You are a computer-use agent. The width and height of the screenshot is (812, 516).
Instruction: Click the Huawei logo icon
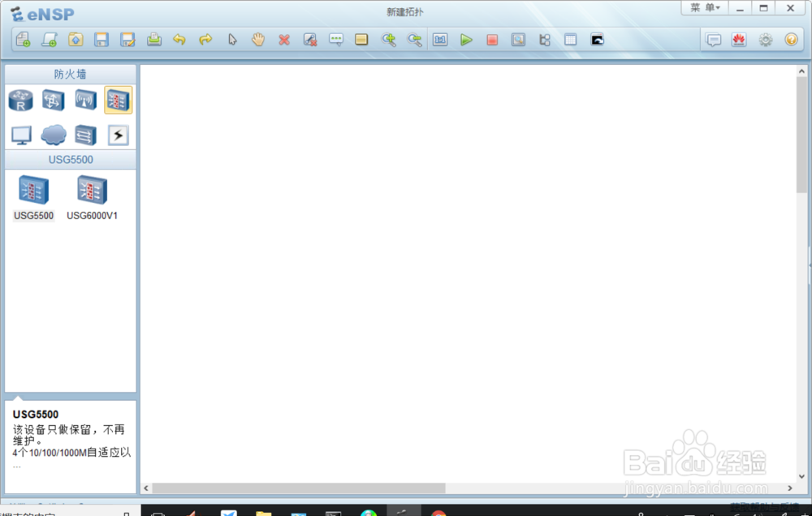point(739,40)
